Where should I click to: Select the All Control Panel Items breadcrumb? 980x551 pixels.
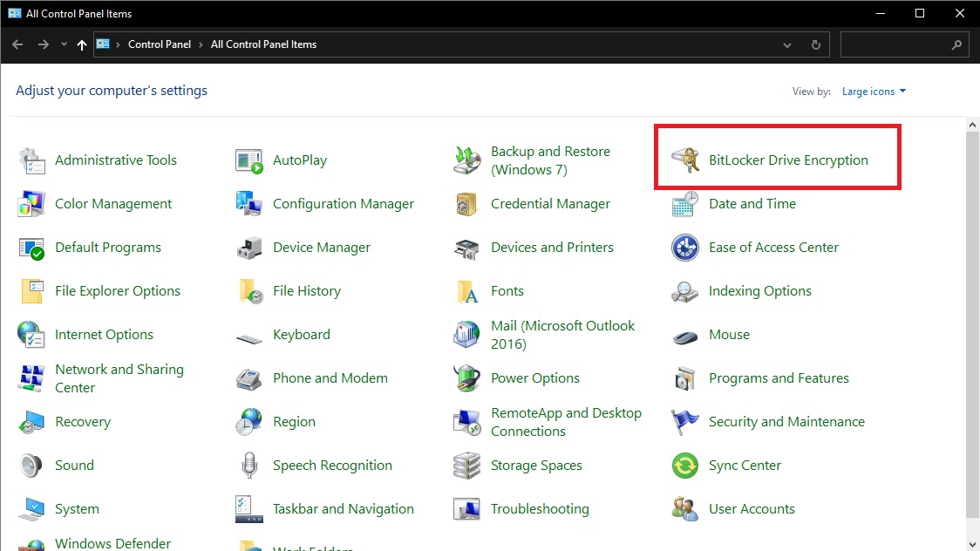pyautogui.click(x=264, y=44)
